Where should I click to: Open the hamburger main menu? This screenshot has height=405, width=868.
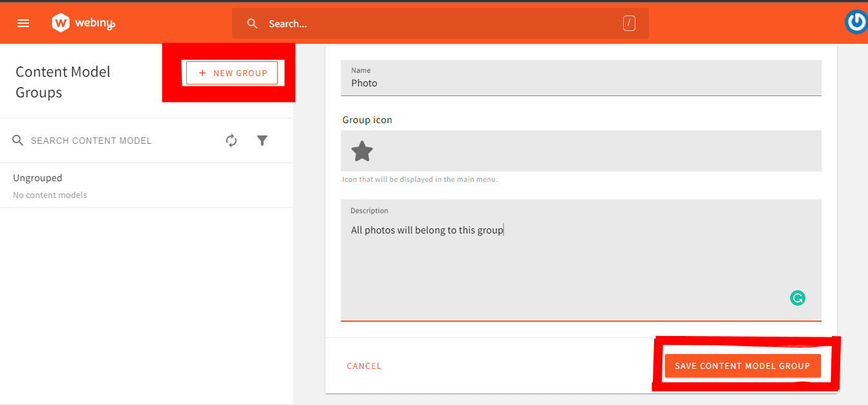(23, 23)
